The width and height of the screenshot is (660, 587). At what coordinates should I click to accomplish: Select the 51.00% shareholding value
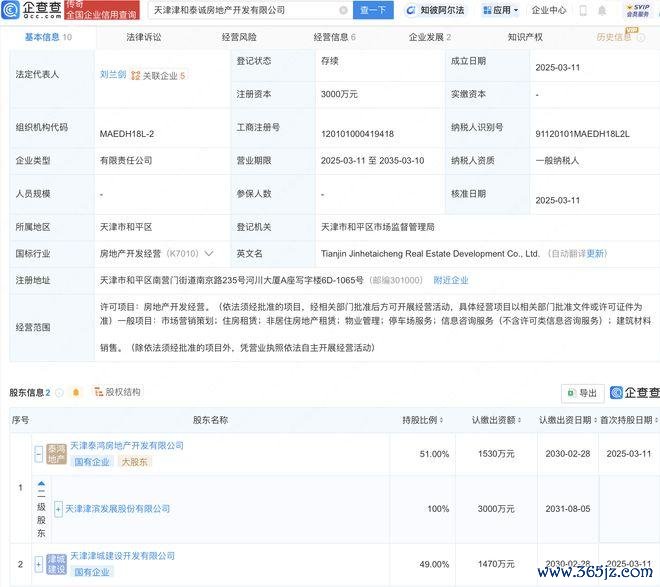coord(434,454)
